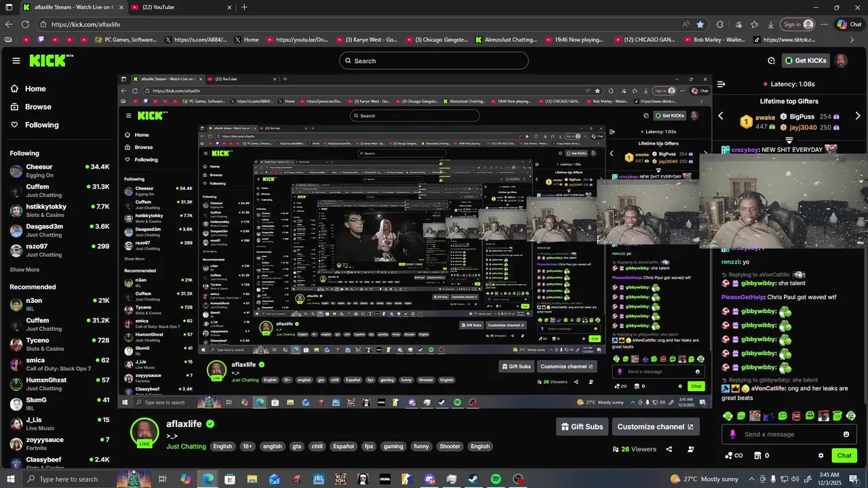Click in the Kick Search field
The image size is (868, 488).
(x=433, y=60)
